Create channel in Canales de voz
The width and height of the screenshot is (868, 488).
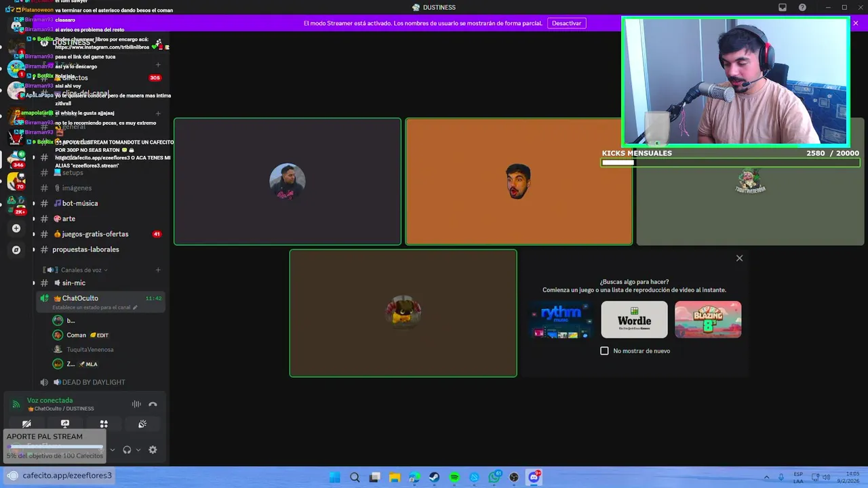click(x=158, y=270)
